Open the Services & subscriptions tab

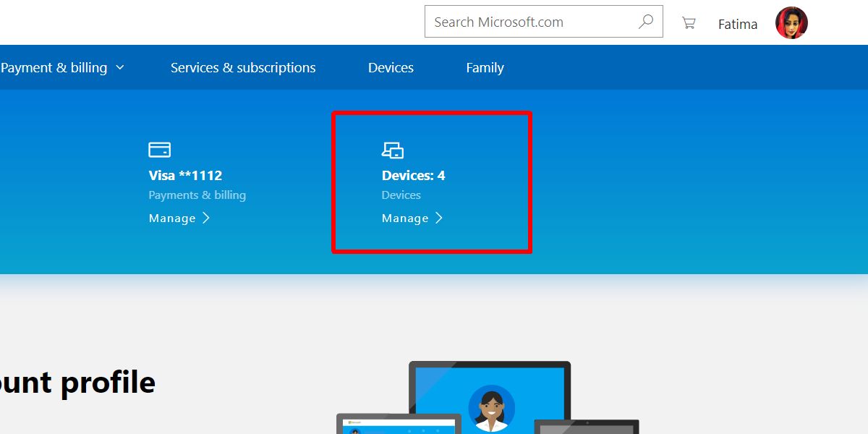(243, 67)
